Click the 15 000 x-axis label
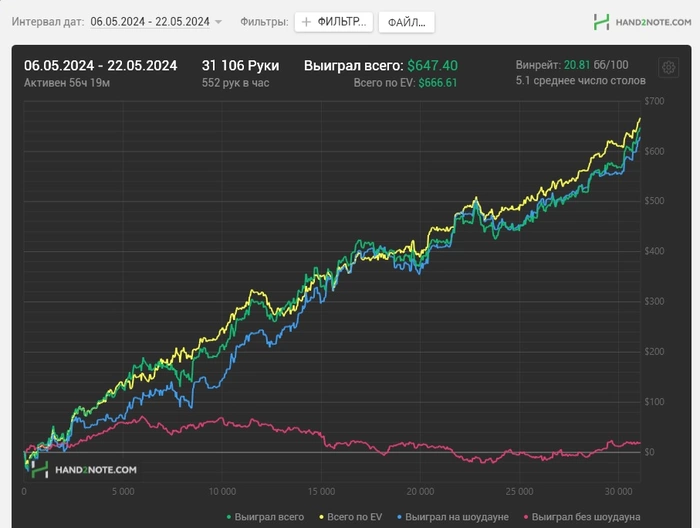Viewport: 700px width, 528px height. pyautogui.click(x=321, y=491)
